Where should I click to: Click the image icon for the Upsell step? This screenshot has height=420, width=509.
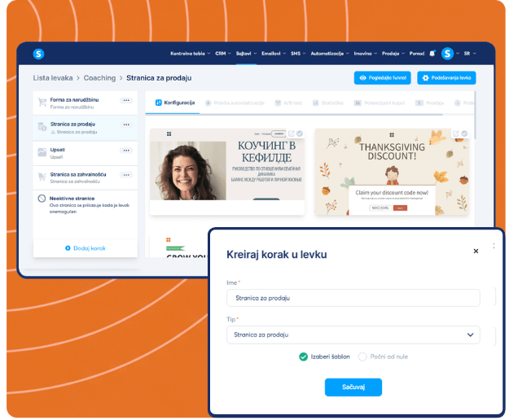point(42,152)
